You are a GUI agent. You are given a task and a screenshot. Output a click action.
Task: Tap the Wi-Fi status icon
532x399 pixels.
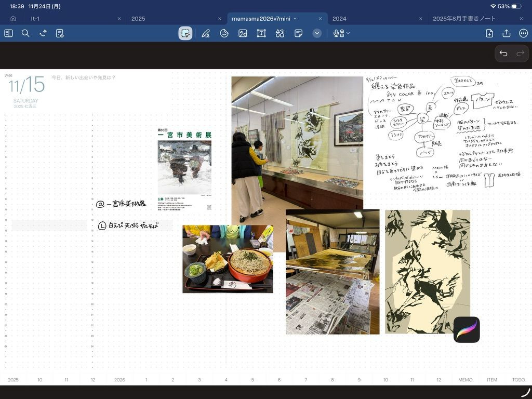coord(494,6)
